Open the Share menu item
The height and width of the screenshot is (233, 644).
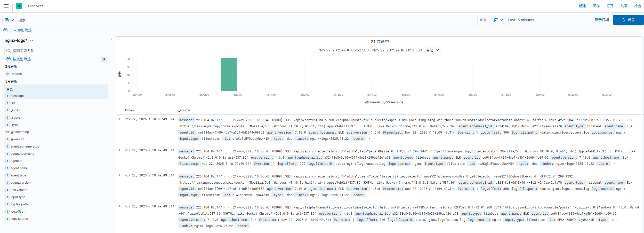coord(624,6)
